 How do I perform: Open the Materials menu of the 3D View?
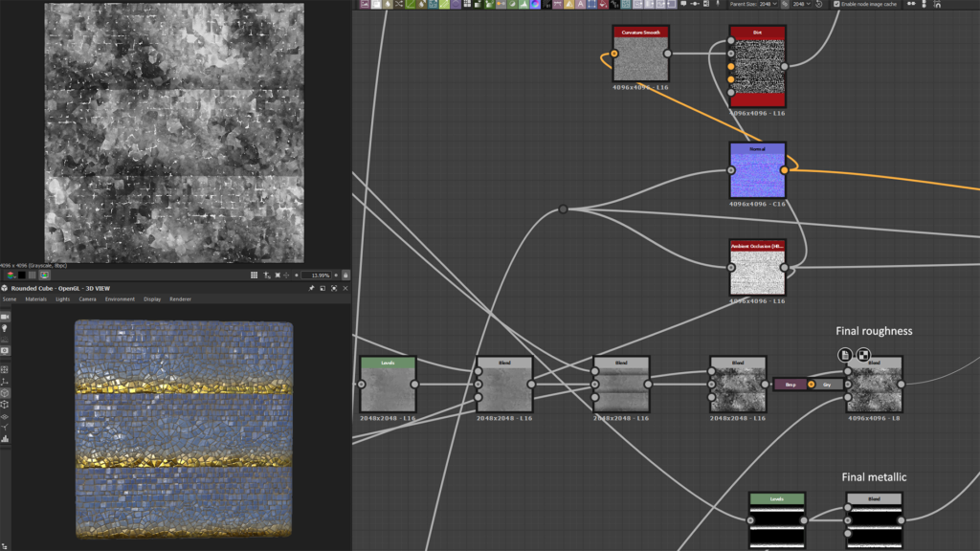pos(35,298)
